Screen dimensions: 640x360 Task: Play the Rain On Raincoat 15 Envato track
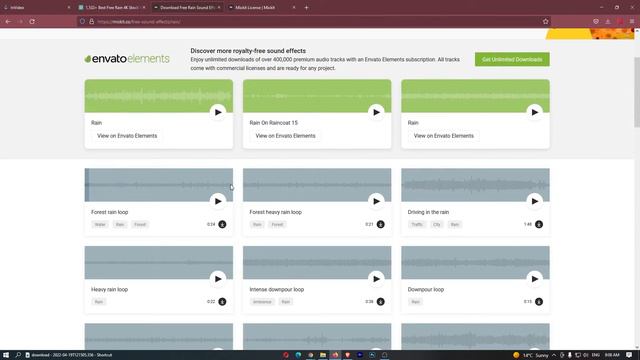[x=376, y=112]
